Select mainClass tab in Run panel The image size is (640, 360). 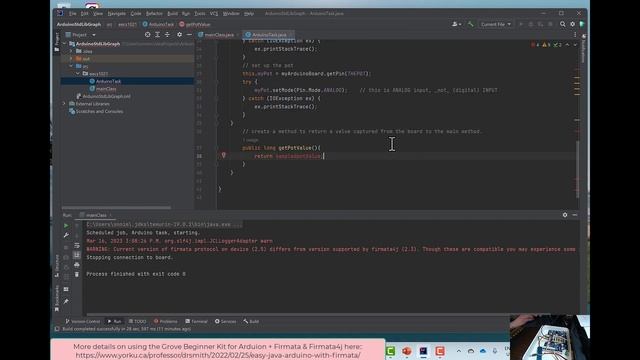(x=96, y=215)
